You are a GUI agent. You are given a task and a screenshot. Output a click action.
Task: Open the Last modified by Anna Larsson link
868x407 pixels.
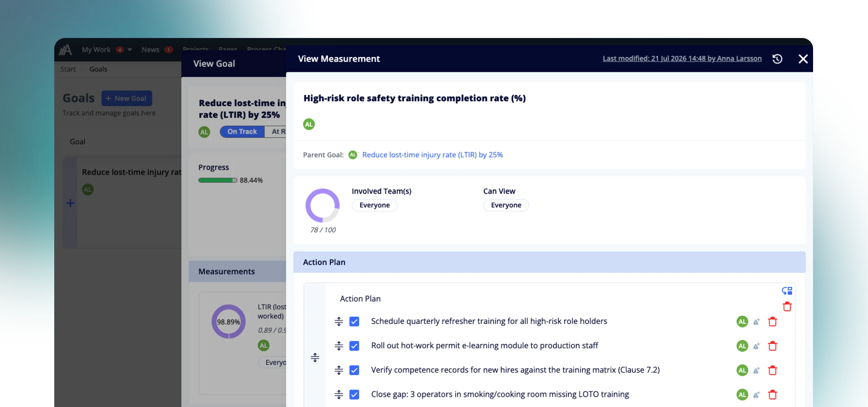point(682,58)
